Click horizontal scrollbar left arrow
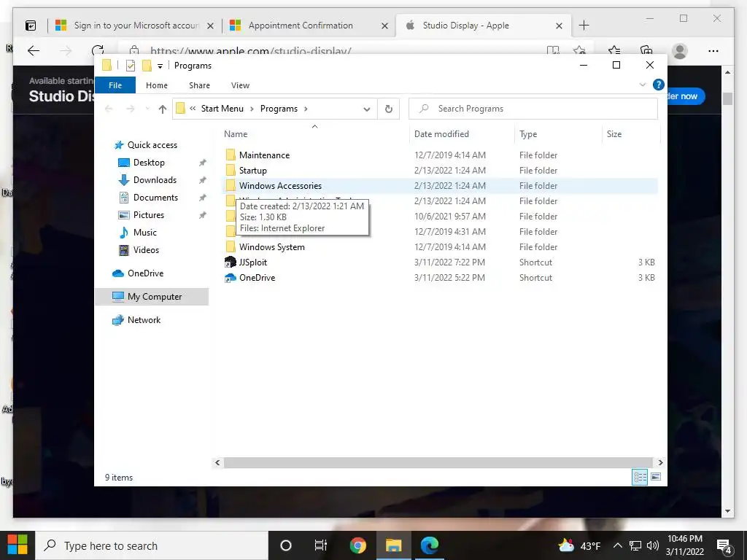 coord(217,462)
